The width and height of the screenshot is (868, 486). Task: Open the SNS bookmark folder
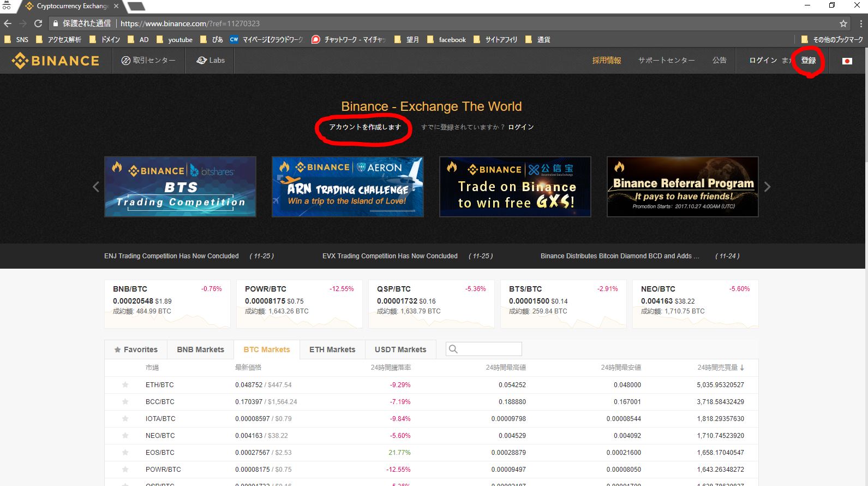pos(16,40)
